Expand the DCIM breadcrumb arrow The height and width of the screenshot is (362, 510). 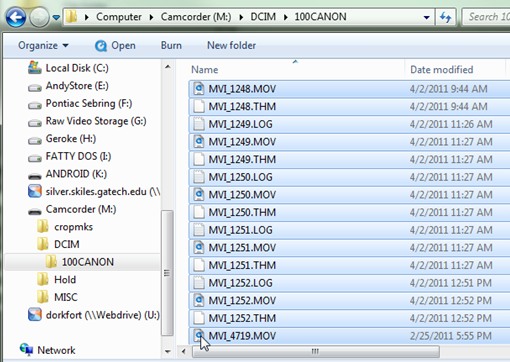click(x=286, y=17)
